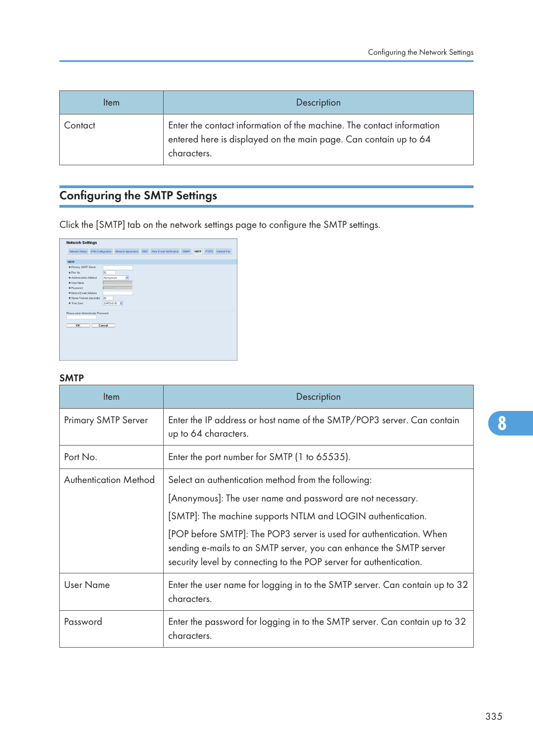The image size is (533, 756).
Task: Click page number 335
Action: coord(494,716)
